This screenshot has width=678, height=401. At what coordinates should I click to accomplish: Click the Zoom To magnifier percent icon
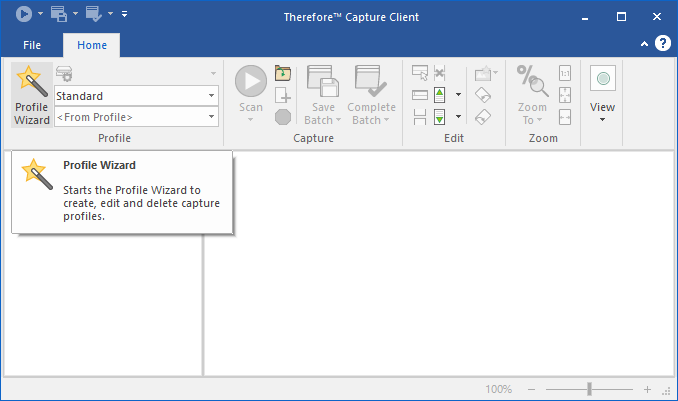[532, 81]
